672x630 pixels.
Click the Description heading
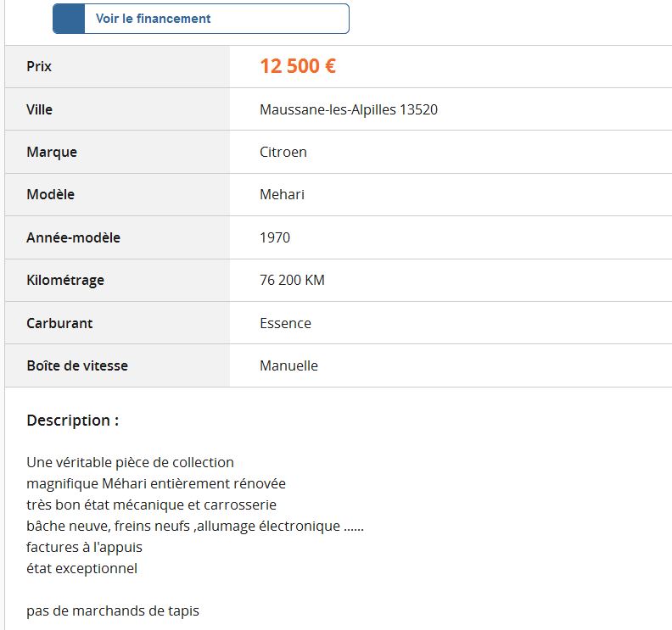(73, 420)
